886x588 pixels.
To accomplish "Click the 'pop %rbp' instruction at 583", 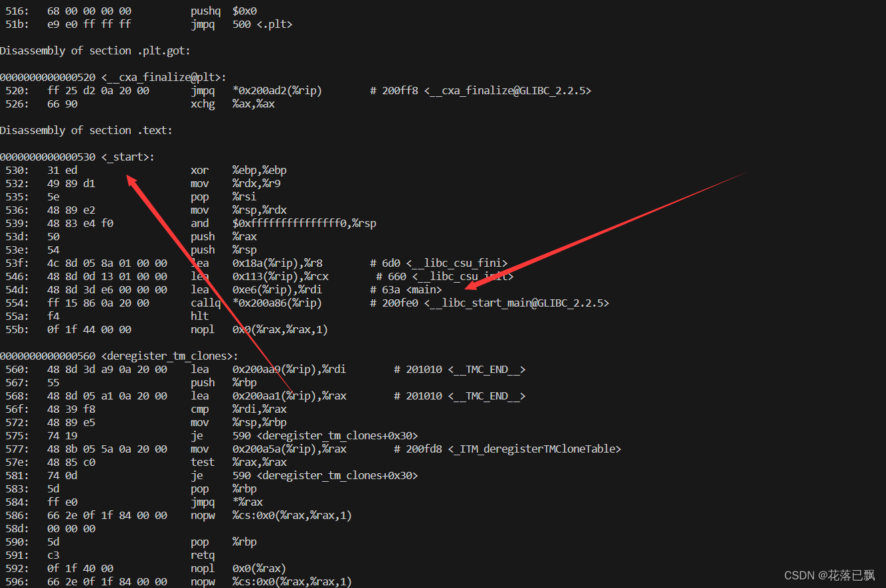I will 223,489.
